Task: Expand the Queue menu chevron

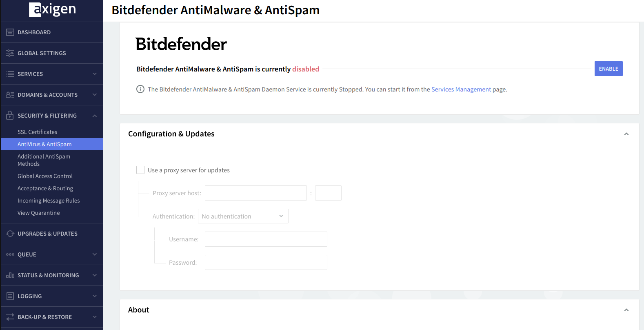Action: pyautogui.click(x=95, y=254)
